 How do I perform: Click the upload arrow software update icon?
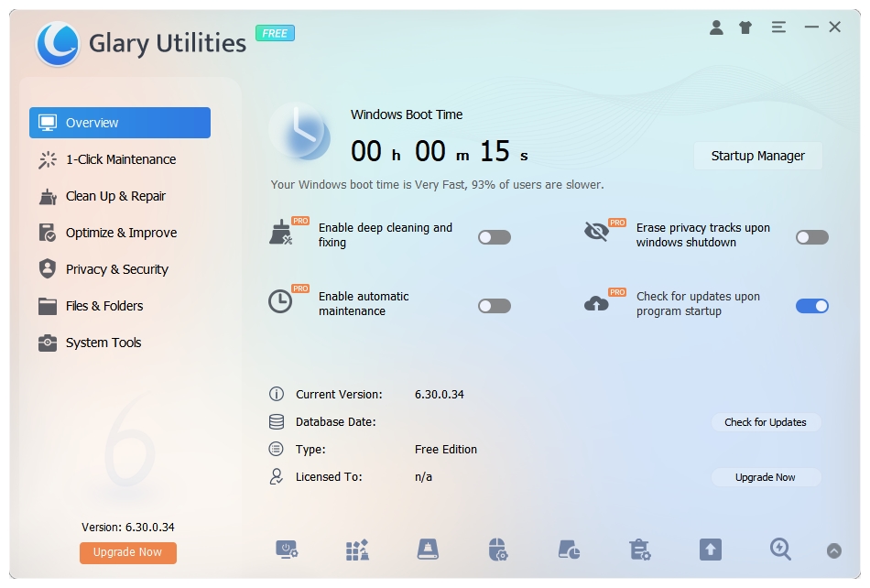point(710,550)
